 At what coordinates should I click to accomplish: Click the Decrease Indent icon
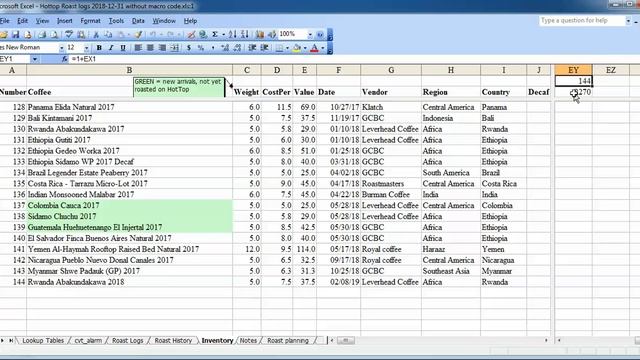(252, 48)
